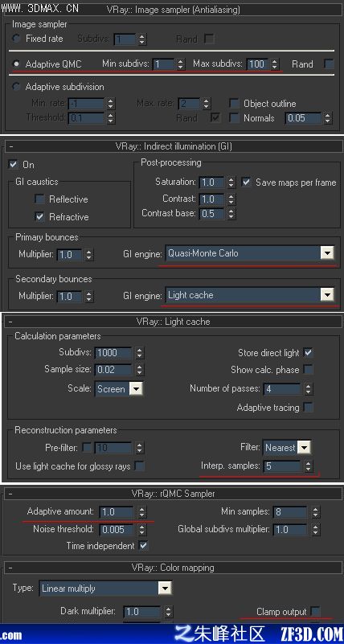Collapse the Indirect illumination (GI) rollout
Viewport: 344px width, 644px height.
10,146
